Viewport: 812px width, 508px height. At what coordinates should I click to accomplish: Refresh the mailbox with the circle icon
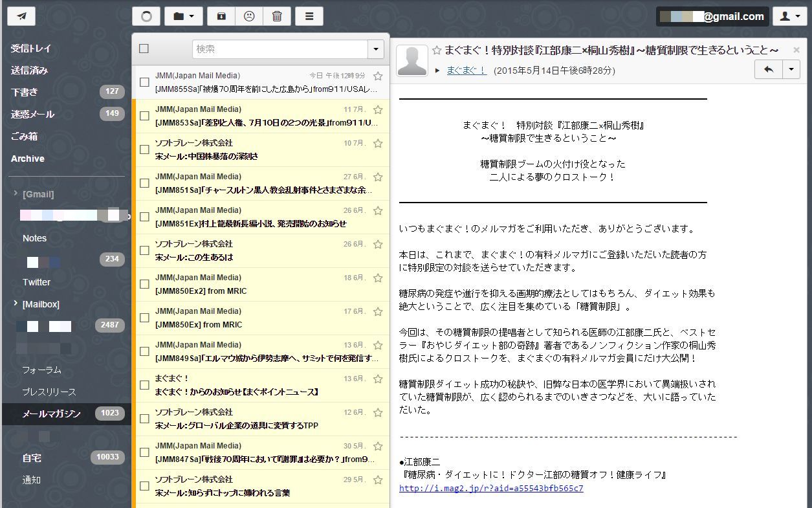[146, 16]
